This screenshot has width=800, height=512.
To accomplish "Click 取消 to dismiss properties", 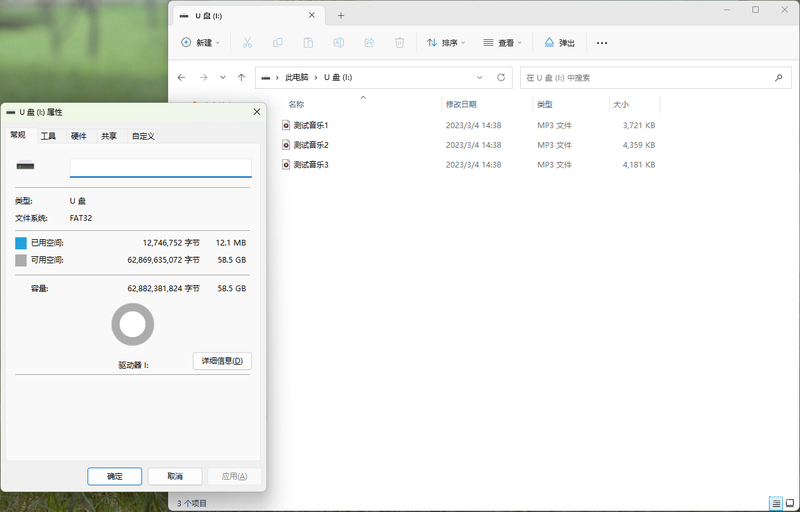I will tap(175, 476).
